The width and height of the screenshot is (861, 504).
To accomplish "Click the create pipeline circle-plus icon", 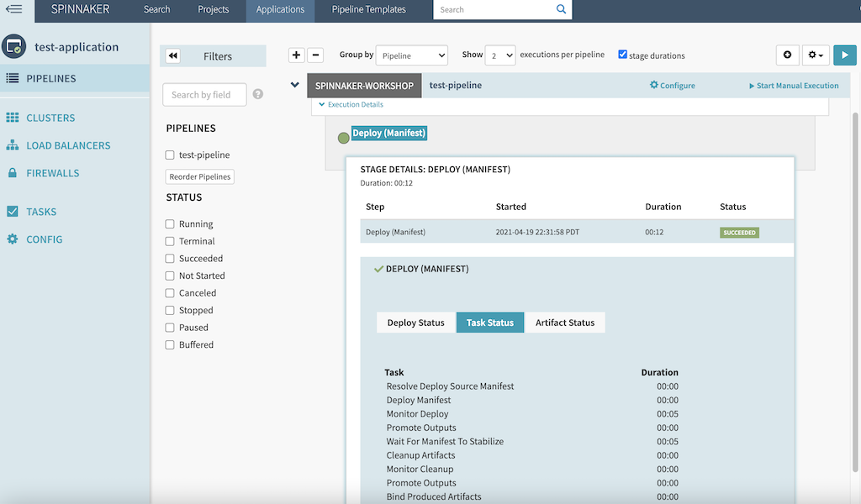I will (x=787, y=55).
